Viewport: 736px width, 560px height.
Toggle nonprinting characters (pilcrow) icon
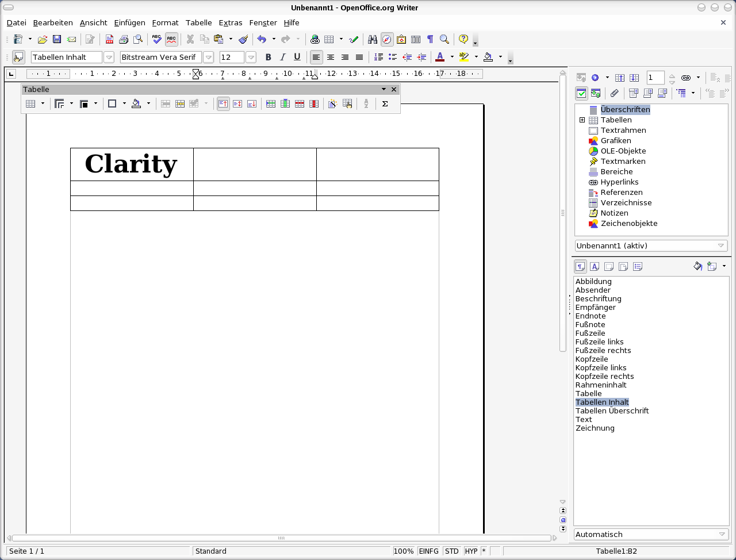coord(430,40)
